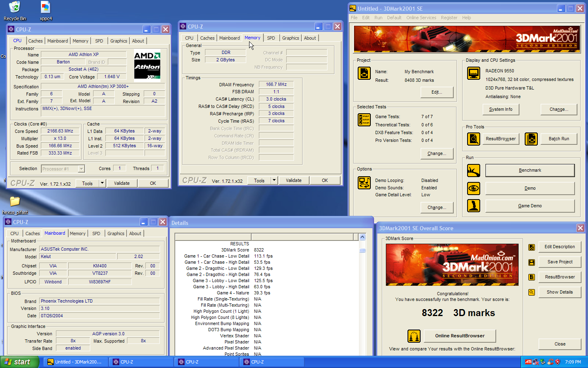Viewport: 588px width, 368px height.
Task: Switch to Caches tab in CPU-Z CPU window
Action: (x=36, y=41)
